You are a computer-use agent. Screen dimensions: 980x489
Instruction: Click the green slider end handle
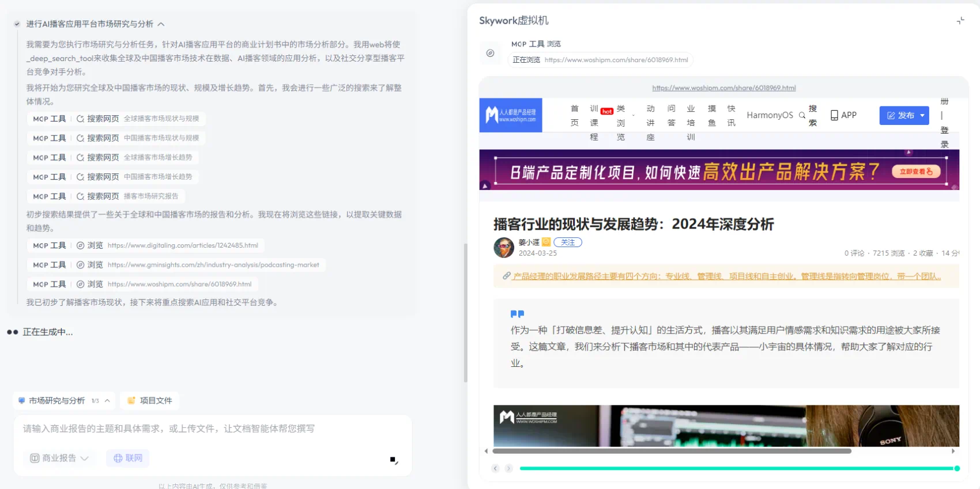(957, 468)
